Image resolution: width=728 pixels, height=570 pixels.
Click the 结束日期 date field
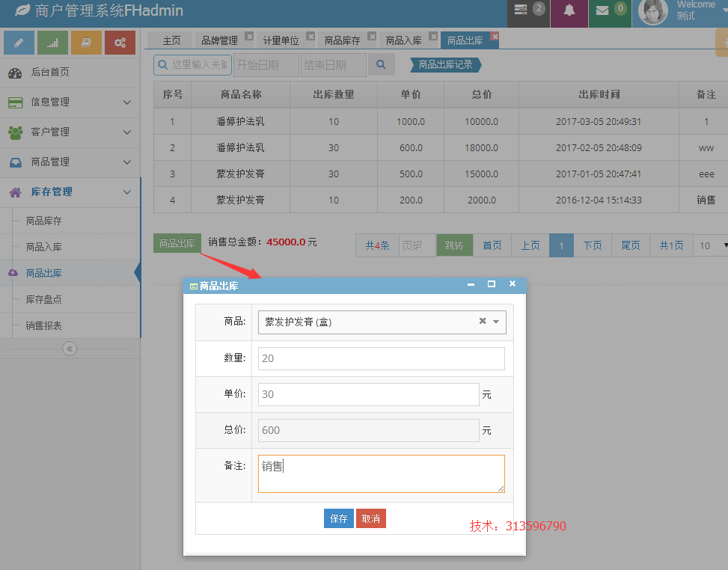point(334,65)
